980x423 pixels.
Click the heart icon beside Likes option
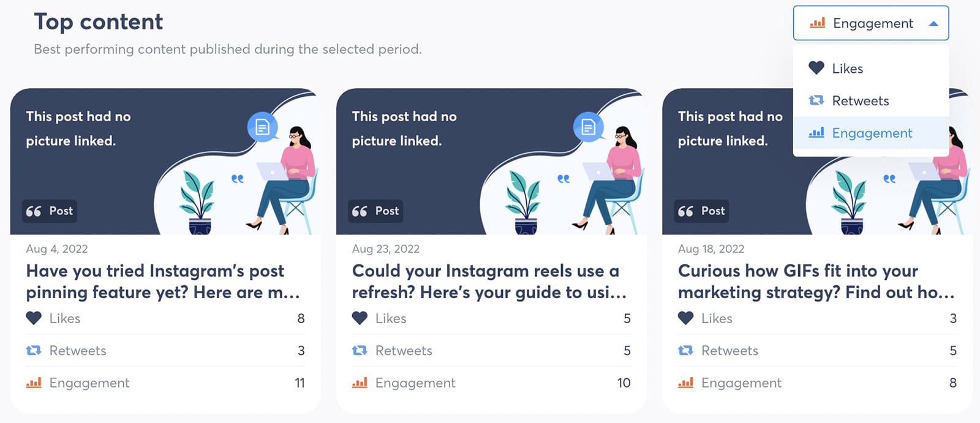(x=816, y=68)
